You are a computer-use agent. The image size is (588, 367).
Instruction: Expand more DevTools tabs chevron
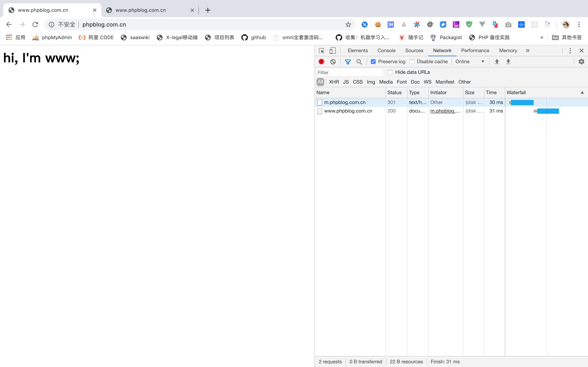click(528, 51)
